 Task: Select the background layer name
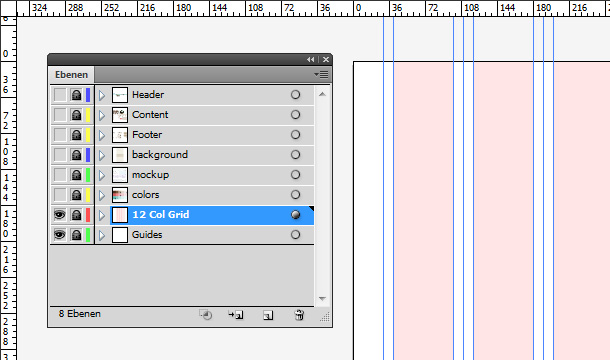coord(160,155)
